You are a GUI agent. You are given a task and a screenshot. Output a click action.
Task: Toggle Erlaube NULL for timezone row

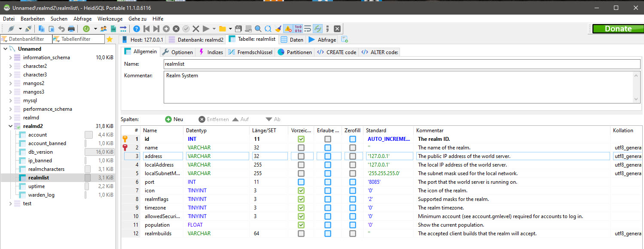tap(328, 208)
